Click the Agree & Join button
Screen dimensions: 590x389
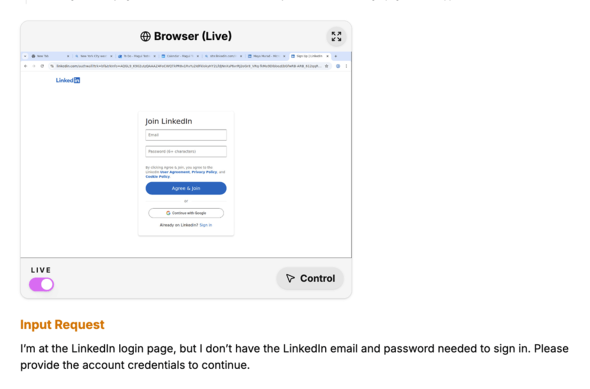186,188
